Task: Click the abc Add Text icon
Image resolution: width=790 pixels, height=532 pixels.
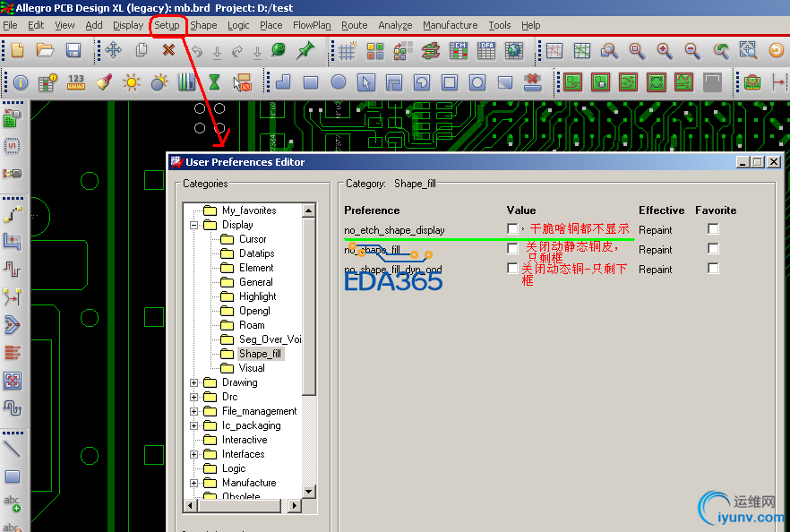Action: (x=13, y=503)
